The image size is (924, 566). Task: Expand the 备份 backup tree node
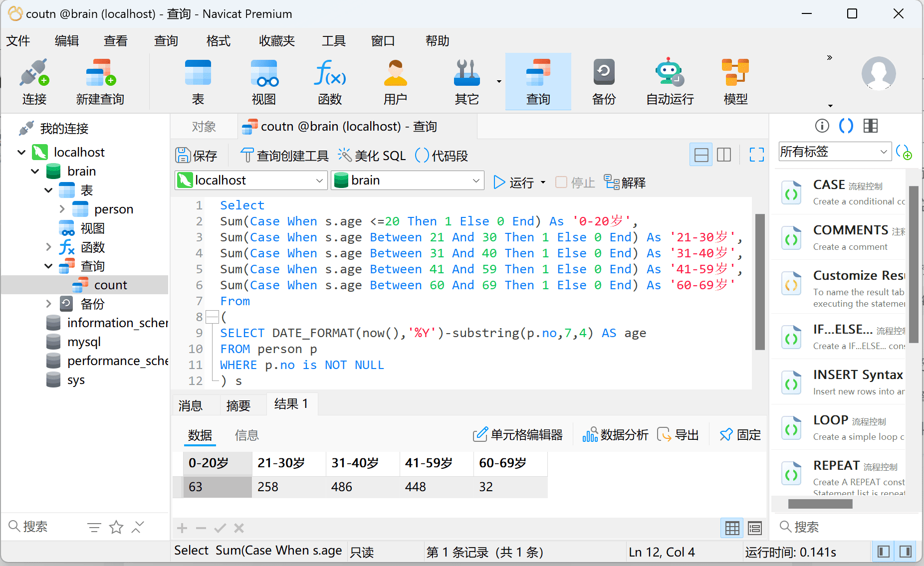[x=48, y=304]
